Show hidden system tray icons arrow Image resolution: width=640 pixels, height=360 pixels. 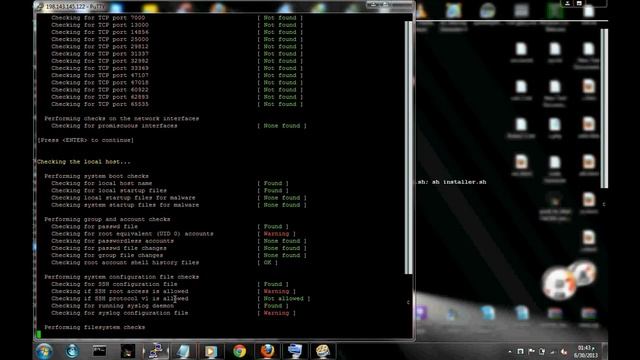(x=510, y=351)
